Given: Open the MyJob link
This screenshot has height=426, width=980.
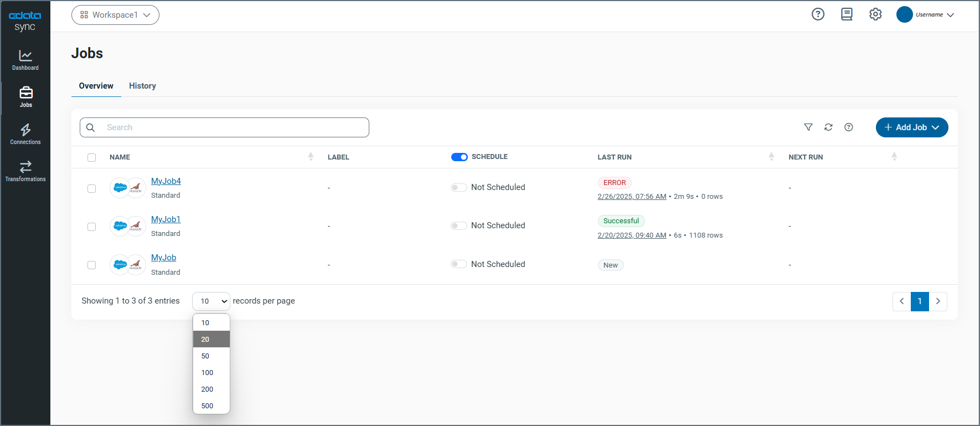Looking at the screenshot, I should 163,258.
